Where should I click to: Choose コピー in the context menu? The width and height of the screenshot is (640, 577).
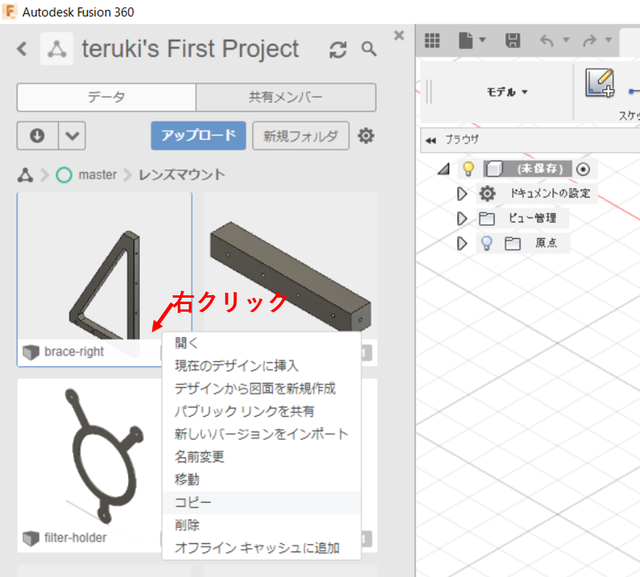[261, 502]
